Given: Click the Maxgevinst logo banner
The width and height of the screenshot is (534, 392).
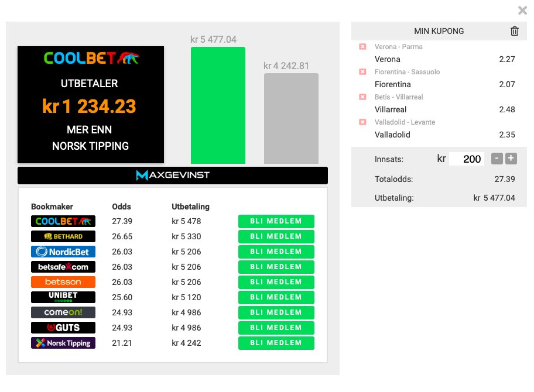Looking at the screenshot, I should 173,176.
